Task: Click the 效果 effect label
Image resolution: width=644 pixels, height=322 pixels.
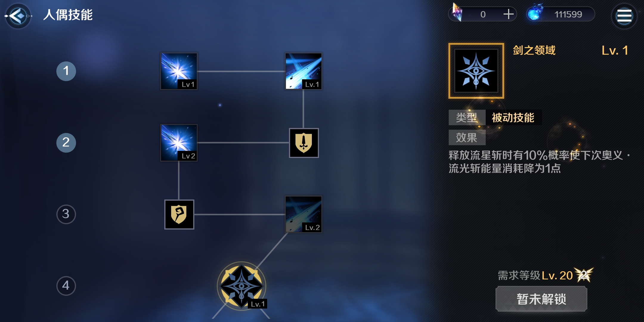Action: point(467,137)
